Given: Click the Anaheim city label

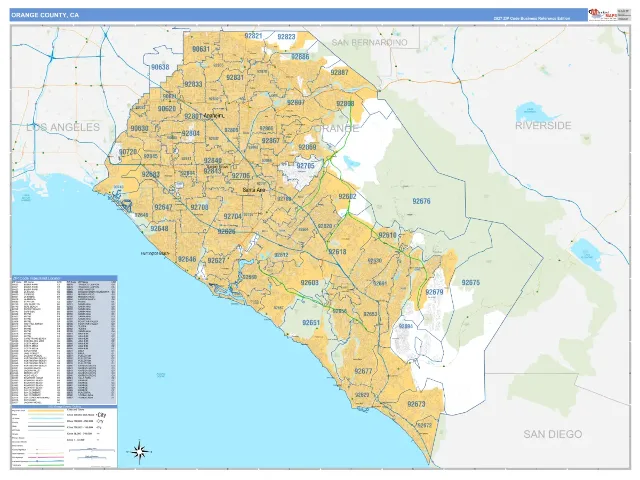Looking at the screenshot, I should [x=214, y=116].
